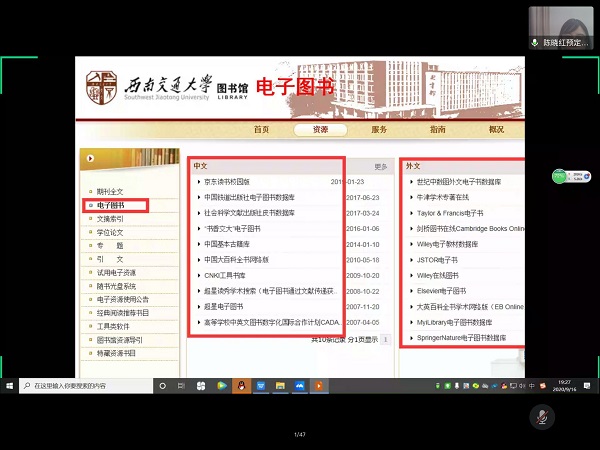Switch to the 首页 navigation tab
This screenshot has height=450, width=600.
(261, 130)
